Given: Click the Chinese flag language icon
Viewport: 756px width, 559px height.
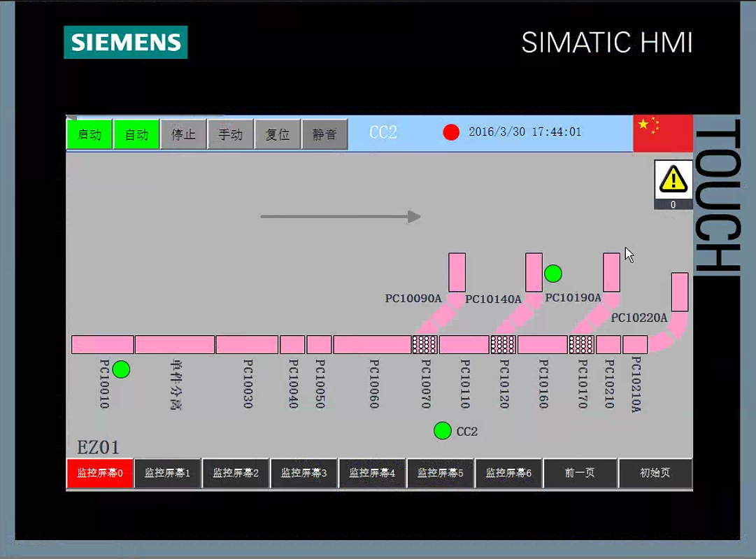Looking at the screenshot, I should [x=662, y=133].
